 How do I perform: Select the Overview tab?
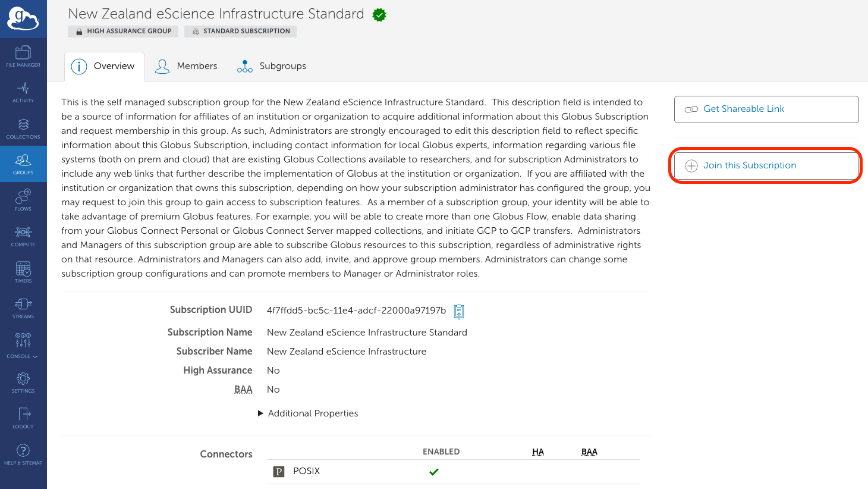pos(103,66)
